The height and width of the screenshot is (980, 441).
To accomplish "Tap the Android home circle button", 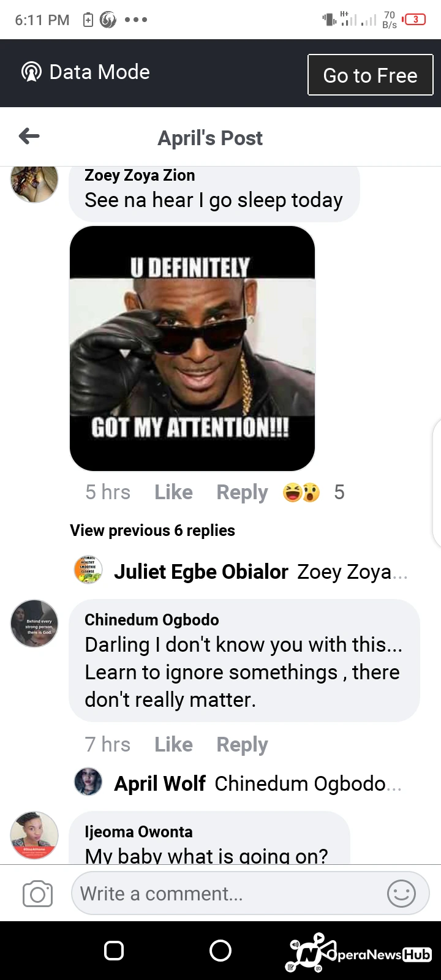I will (221, 951).
